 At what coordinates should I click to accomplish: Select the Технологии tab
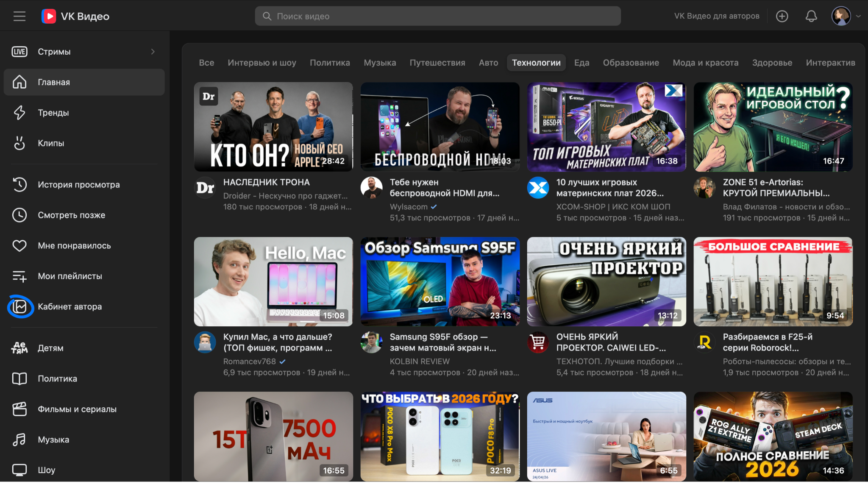click(x=536, y=63)
